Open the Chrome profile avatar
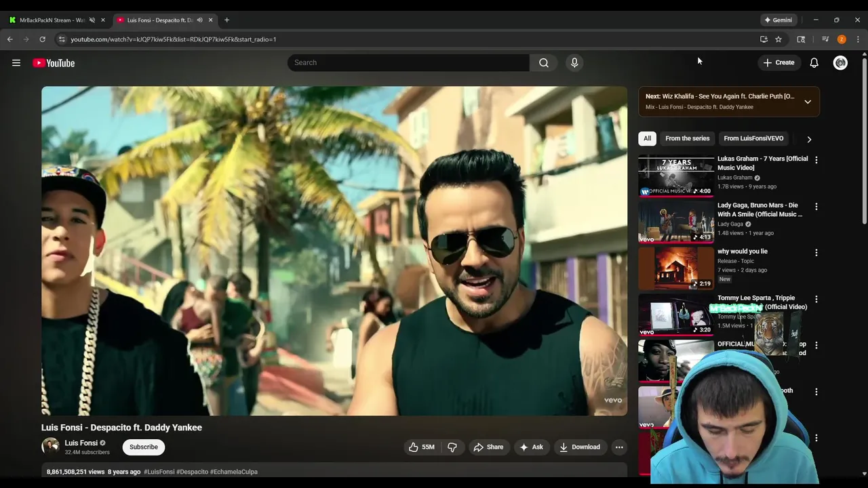868x488 pixels. 842,39
